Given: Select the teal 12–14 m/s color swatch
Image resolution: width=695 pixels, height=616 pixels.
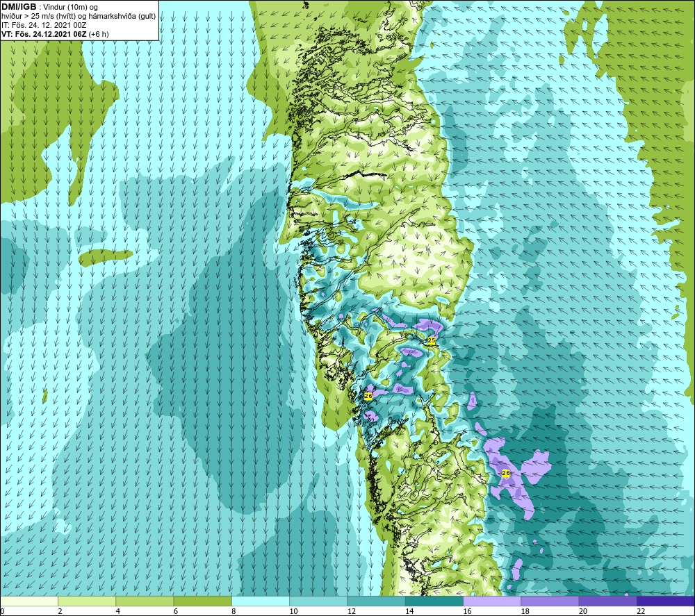Looking at the screenshot, I should [x=376, y=601].
